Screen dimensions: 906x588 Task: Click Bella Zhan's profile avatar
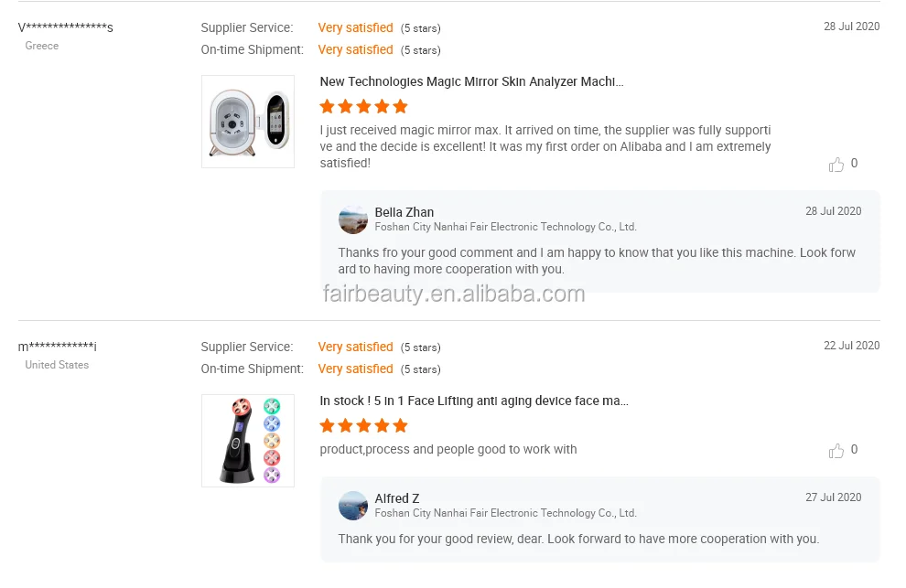(x=352, y=219)
